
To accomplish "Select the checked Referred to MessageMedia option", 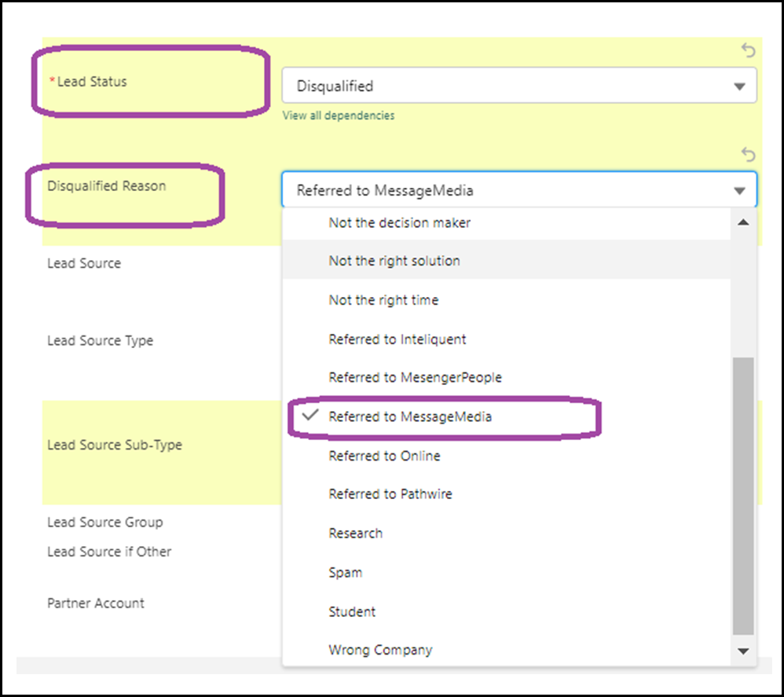I will tap(507, 416).
